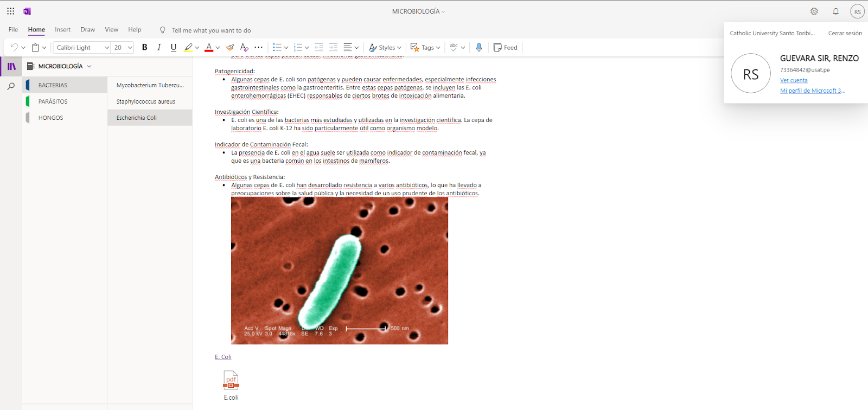Expand paragraph alignment options arrow
Viewport: 868px width, 410px height.
[x=357, y=48]
